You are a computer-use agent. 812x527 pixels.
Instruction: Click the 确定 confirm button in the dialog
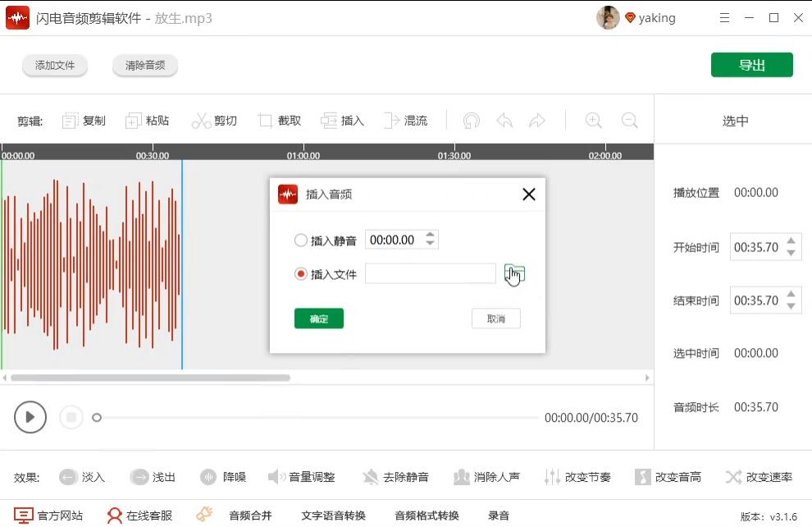point(318,318)
